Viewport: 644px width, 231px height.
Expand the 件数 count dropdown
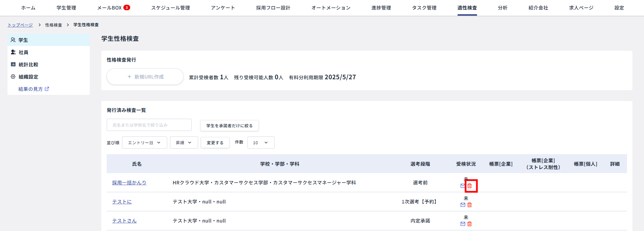point(260,143)
